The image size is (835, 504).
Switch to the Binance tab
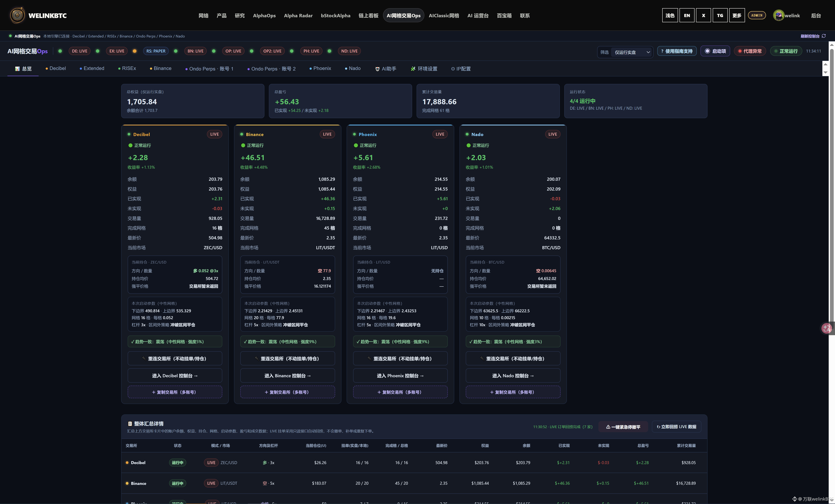click(x=161, y=68)
